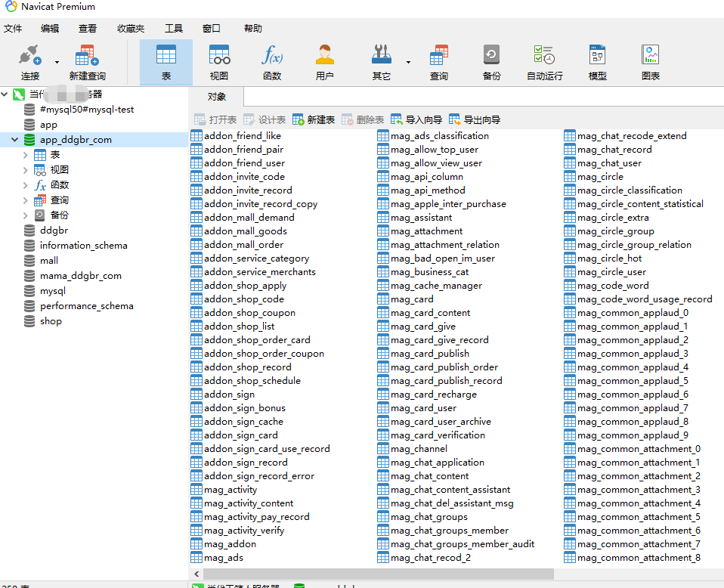Select the mag_common_applaud_5 table
Screen dimensions: 724x588
pos(633,381)
